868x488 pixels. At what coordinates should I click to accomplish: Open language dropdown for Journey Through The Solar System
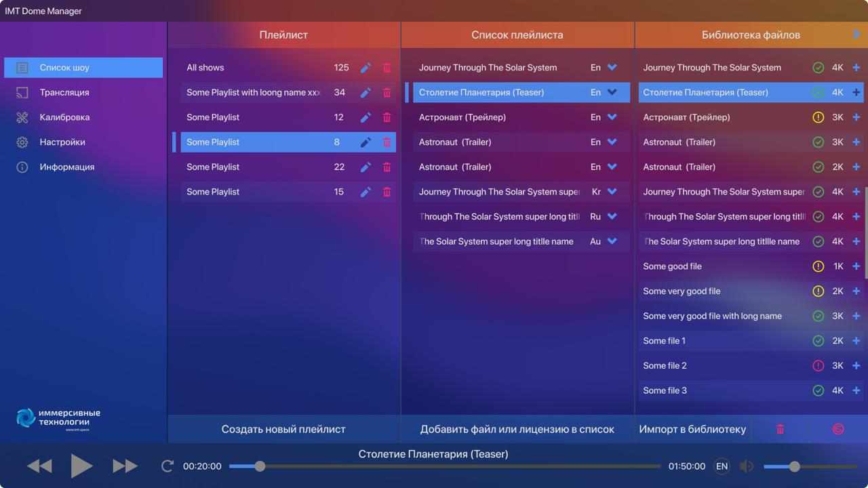tap(612, 68)
